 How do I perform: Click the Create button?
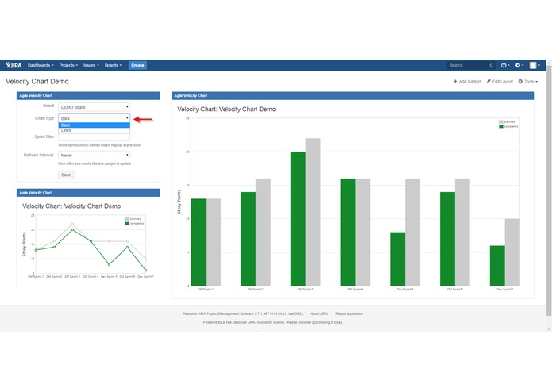coord(137,65)
